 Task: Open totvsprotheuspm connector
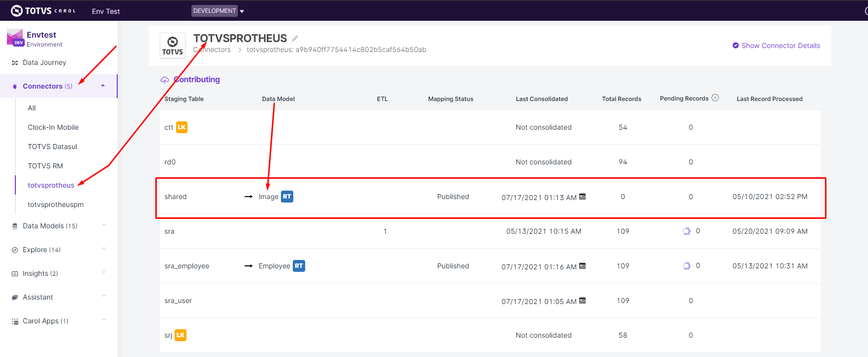click(55, 204)
